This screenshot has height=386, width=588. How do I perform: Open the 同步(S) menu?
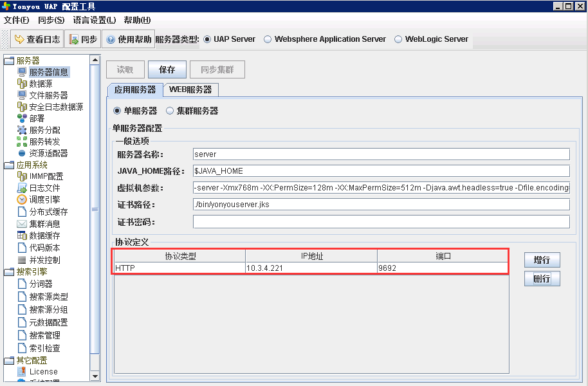pos(51,20)
